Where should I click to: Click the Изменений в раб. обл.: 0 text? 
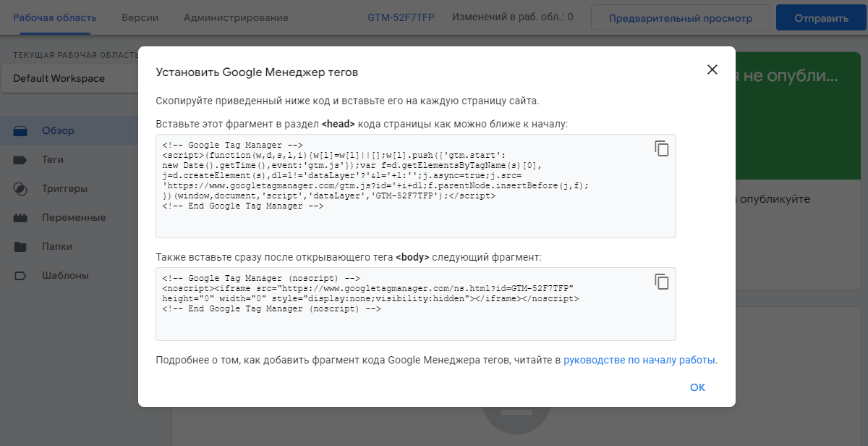pos(513,17)
